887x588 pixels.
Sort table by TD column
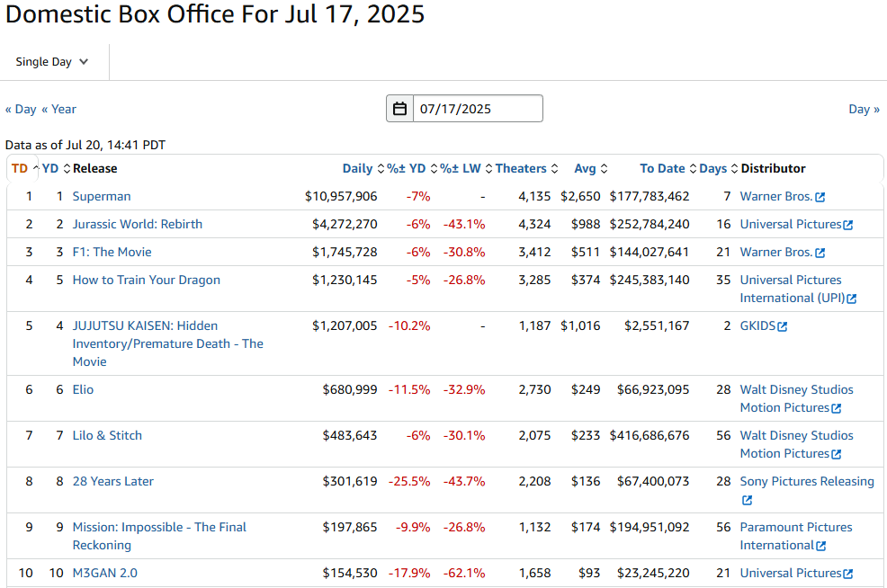[25, 168]
